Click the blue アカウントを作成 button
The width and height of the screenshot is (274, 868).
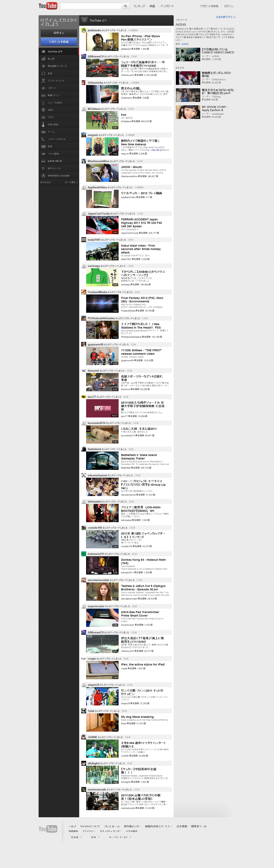59,42
